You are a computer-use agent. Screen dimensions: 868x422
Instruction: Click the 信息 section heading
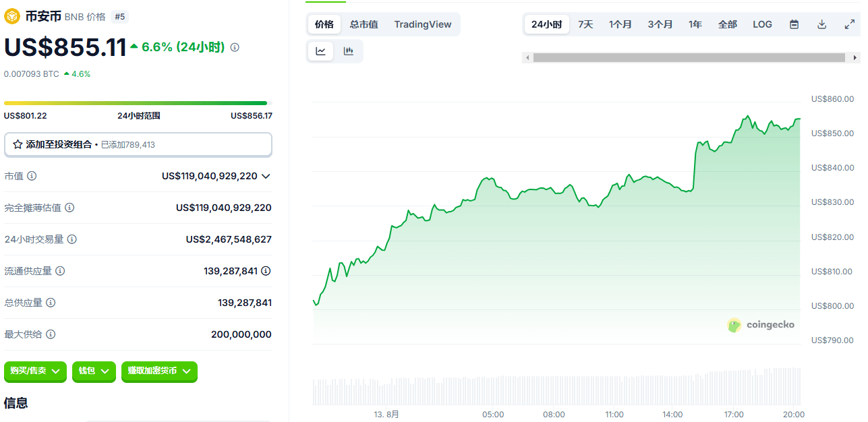tap(16, 403)
